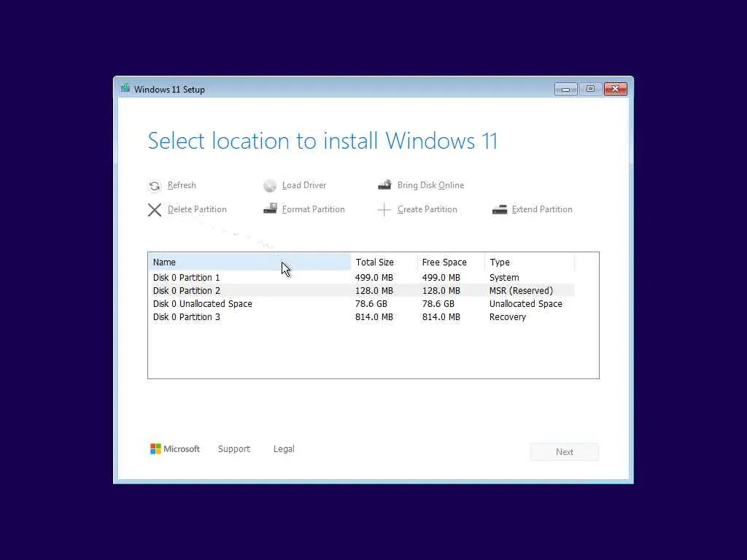The image size is (747, 560).
Task: Click the System type cell
Action: (x=504, y=278)
